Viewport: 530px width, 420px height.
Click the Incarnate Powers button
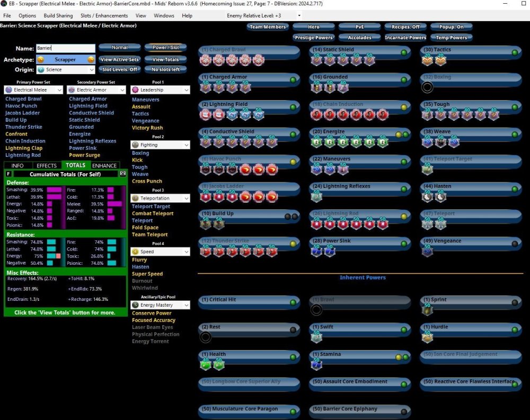pos(405,38)
